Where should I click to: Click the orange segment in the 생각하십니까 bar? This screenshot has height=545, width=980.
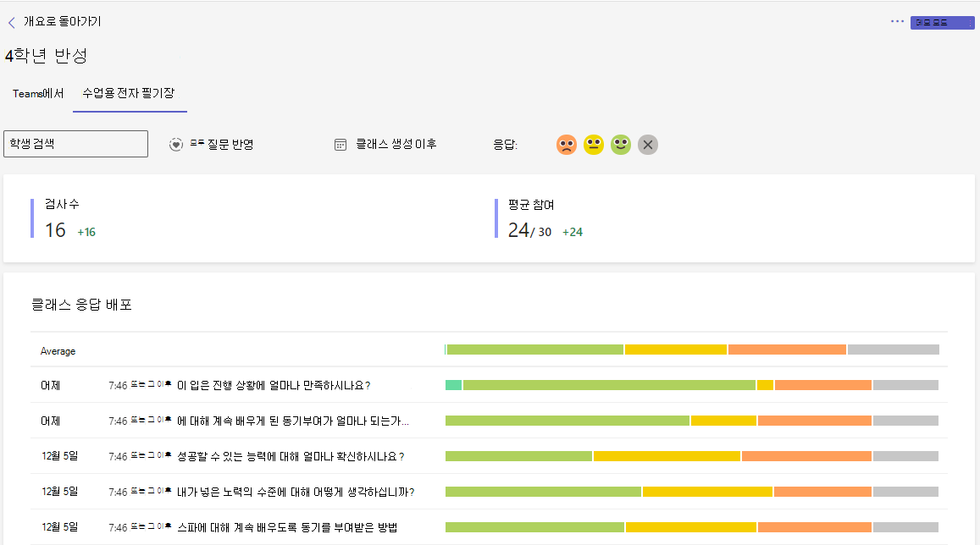822,492
